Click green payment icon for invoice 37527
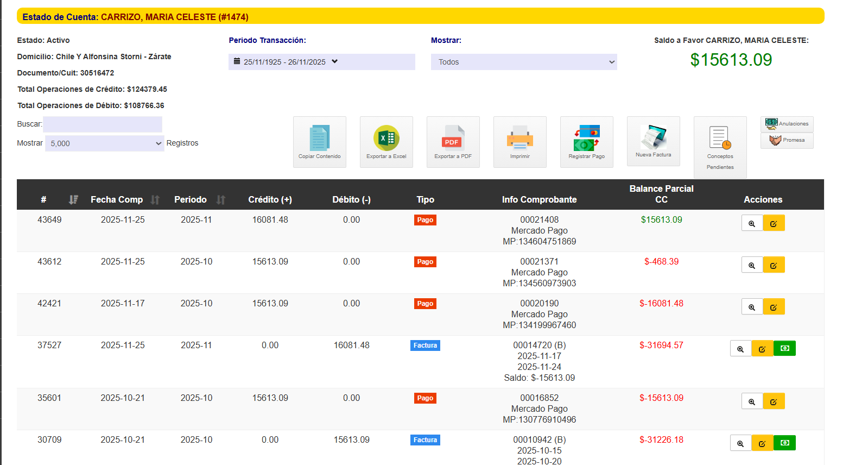This screenshot has width=868, height=465. (x=784, y=349)
